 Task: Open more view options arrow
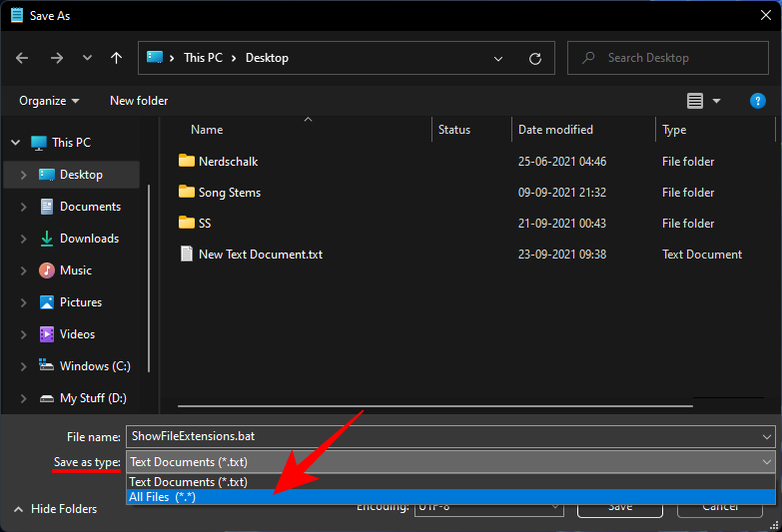(x=717, y=101)
